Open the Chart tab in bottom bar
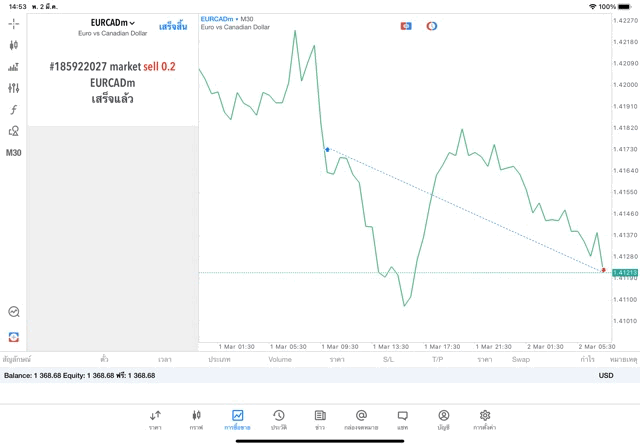640x447 pixels. (196, 420)
